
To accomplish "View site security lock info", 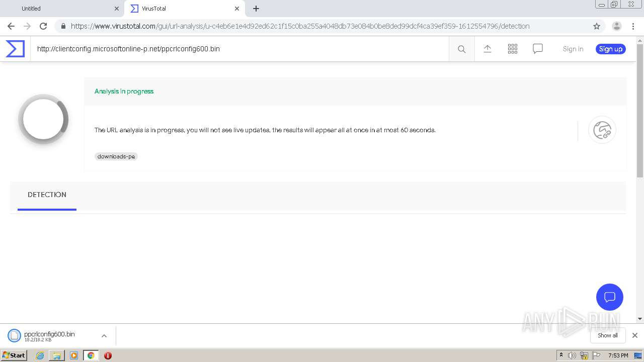I will [x=63, y=26].
